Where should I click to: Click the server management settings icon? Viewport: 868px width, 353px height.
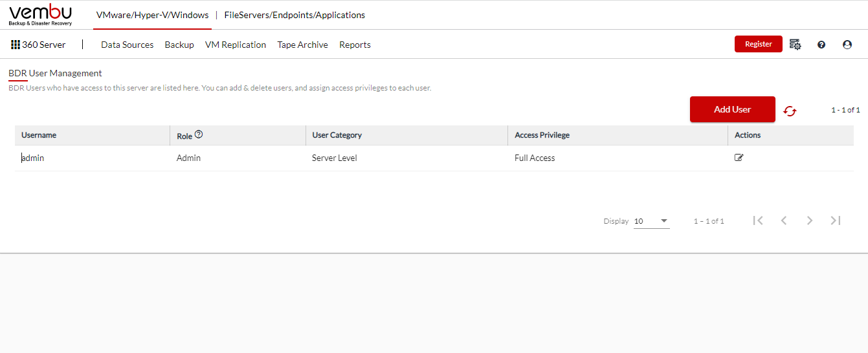pos(796,45)
